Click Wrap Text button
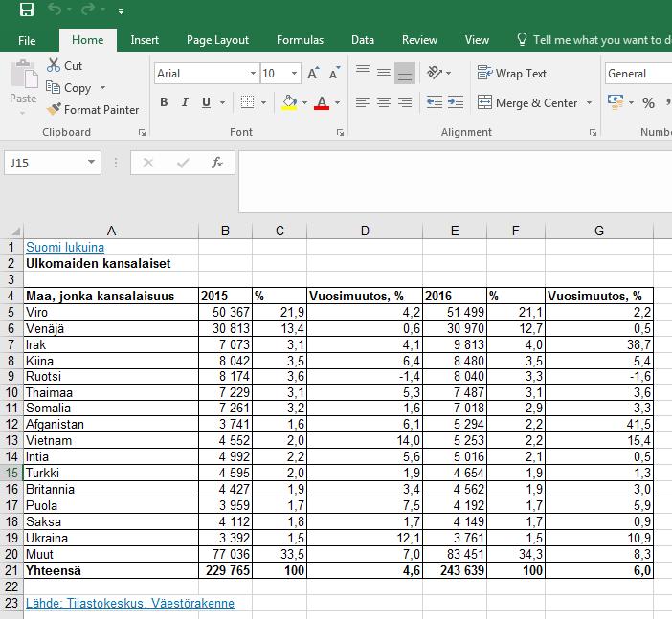Screen dimensions: 672x619 (511, 74)
